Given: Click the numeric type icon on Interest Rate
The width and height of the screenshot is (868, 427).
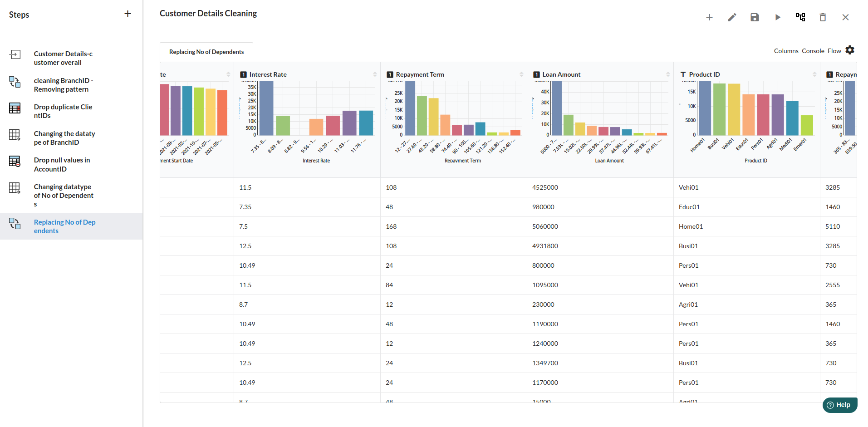Looking at the screenshot, I should [x=243, y=74].
